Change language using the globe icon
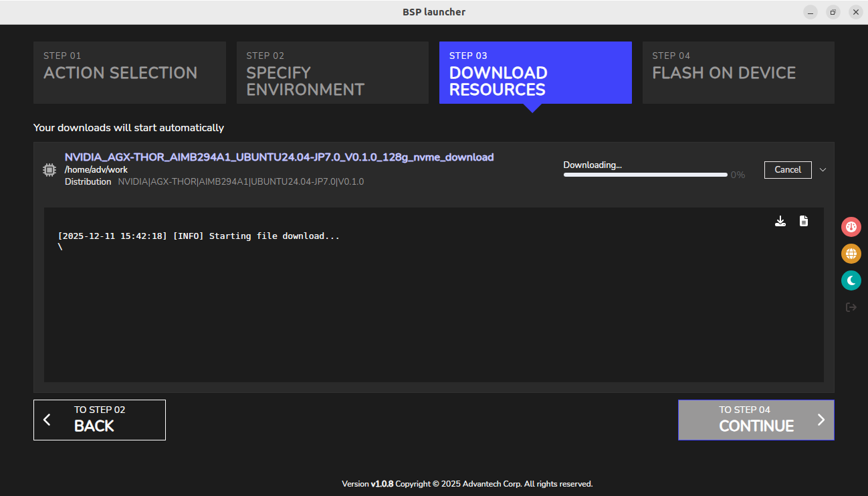The height and width of the screenshot is (496, 868). point(851,253)
